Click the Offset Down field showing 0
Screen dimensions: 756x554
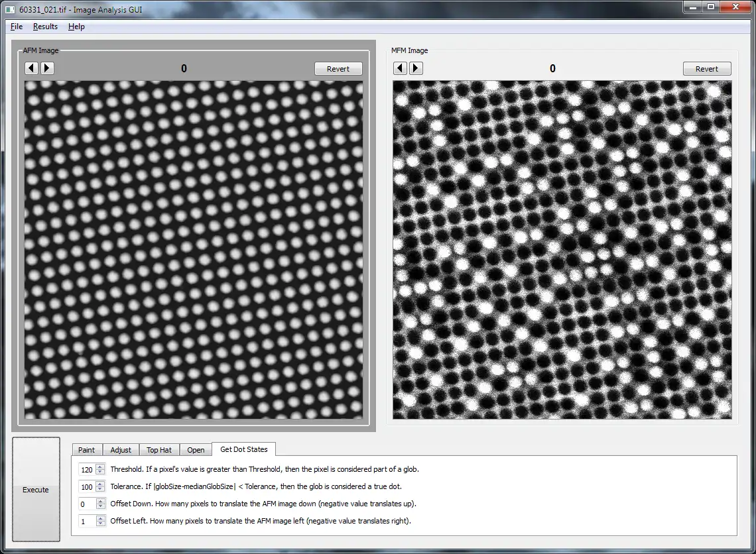pyautogui.click(x=87, y=504)
